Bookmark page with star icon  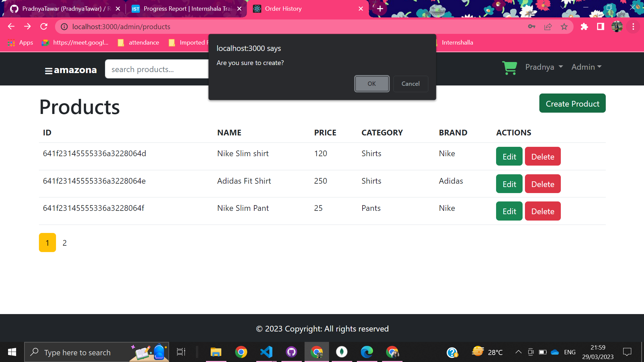point(564,27)
